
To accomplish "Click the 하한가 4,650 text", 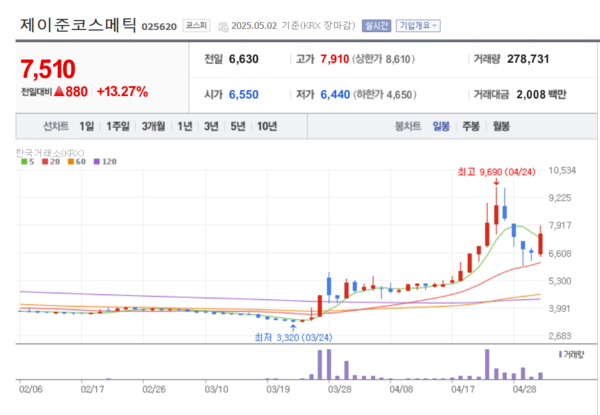I will pos(385,94).
